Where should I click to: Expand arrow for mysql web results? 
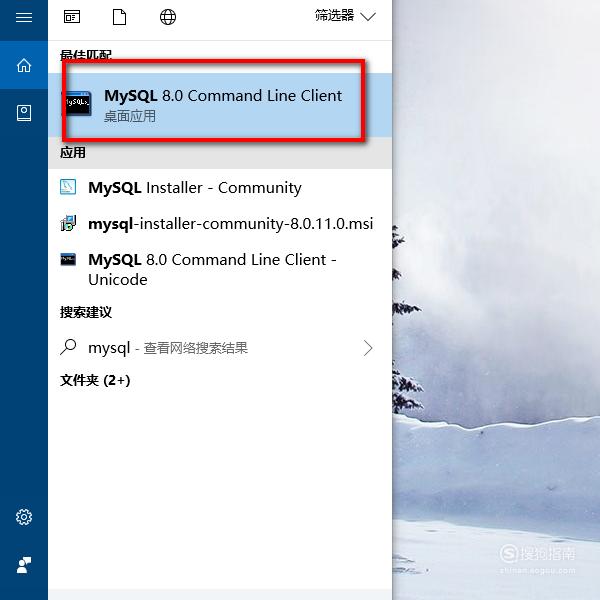(368, 348)
